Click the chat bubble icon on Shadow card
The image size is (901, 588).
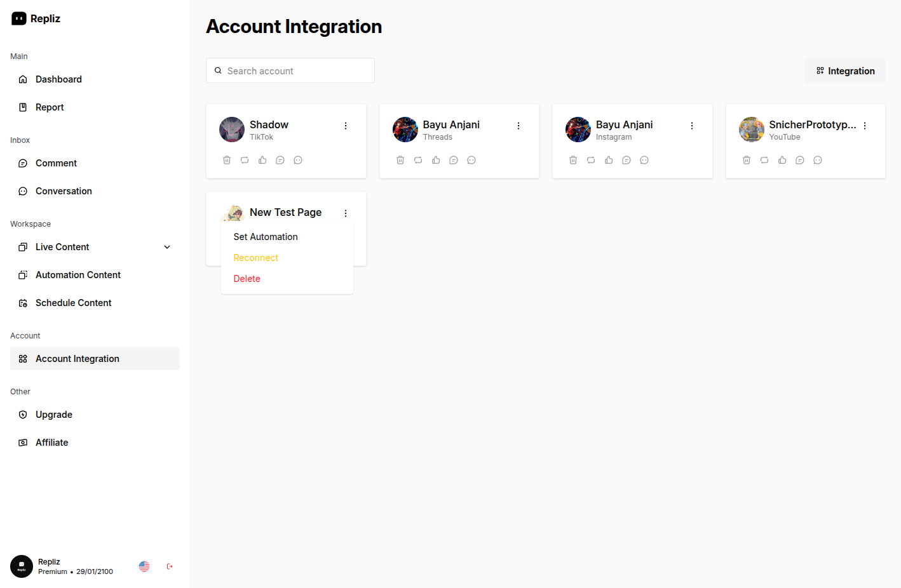pos(298,160)
